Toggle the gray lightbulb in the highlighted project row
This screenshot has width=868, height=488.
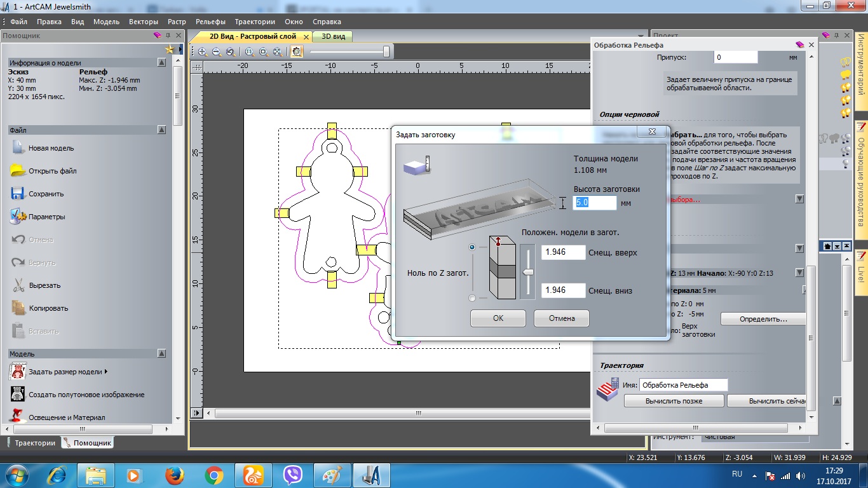point(846,163)
